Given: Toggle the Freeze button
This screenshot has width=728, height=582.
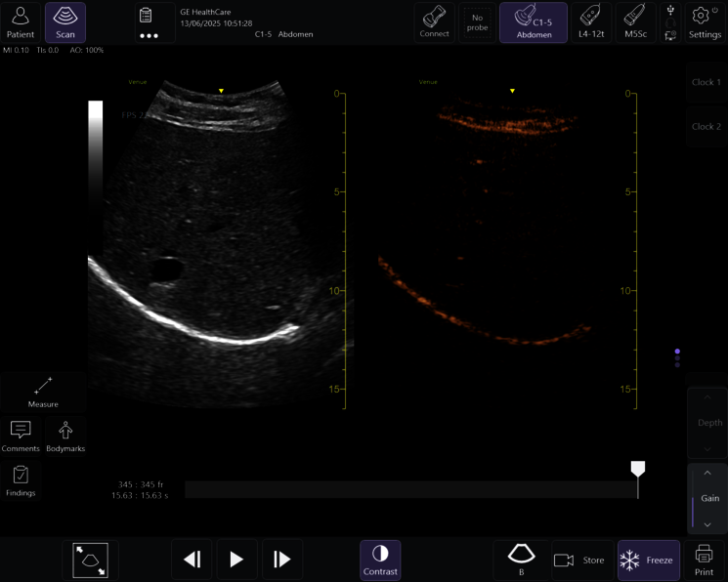Looking at the screenshot, I should click(648, 561).
